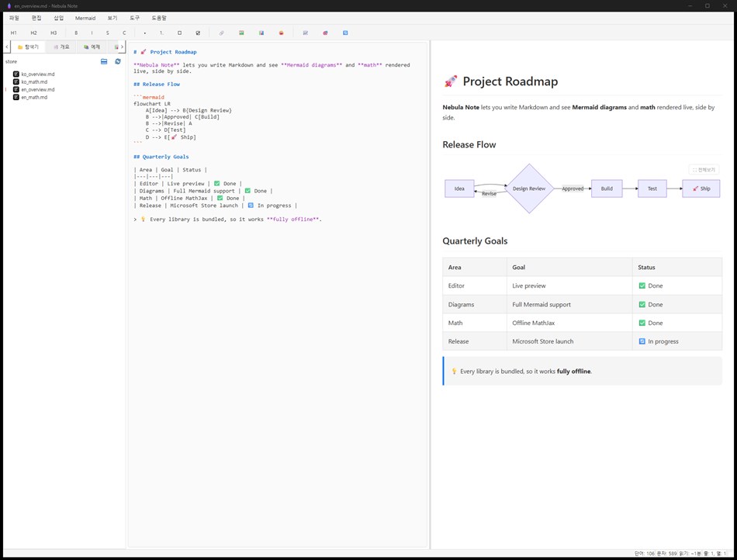Switch to the 개요 sidebar tab
This screenshot has width=737, height=560.
[x=61, y=47]
